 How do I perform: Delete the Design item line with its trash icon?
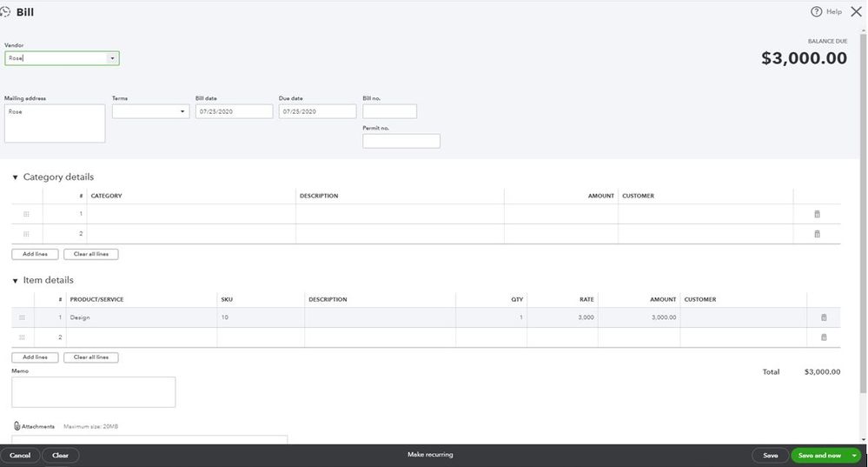824,317
